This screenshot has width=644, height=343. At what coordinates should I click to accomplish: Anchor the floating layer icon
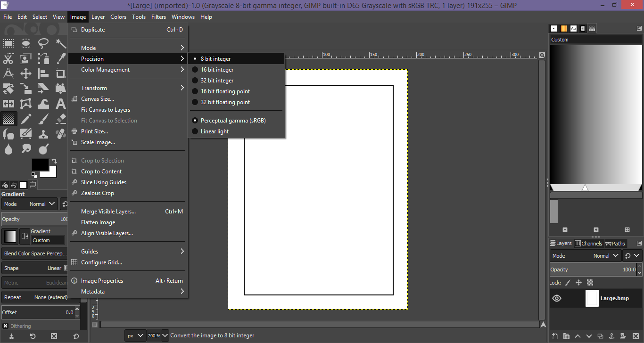[x=612, y=336]
